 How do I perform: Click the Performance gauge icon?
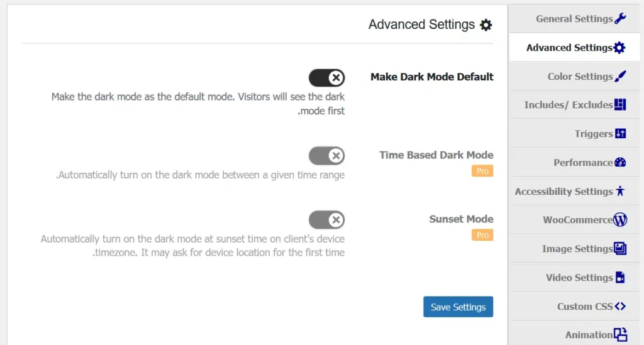coord(620,163)
